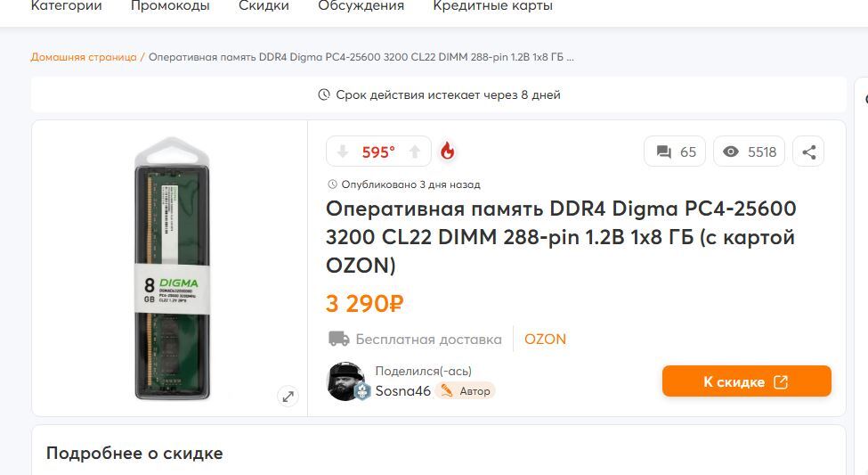Downvote the deal with the down arrow
Viewport: 868px width, 475px height.
point(343,152)
